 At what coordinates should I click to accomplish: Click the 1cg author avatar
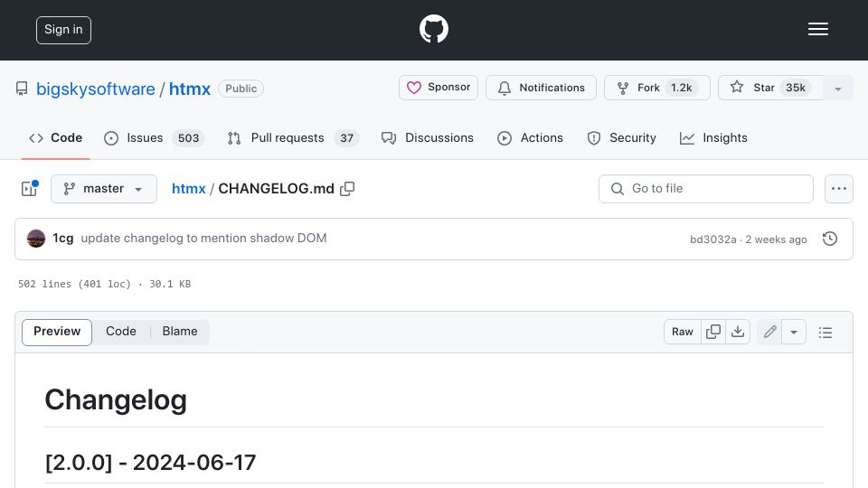[36, 239]
